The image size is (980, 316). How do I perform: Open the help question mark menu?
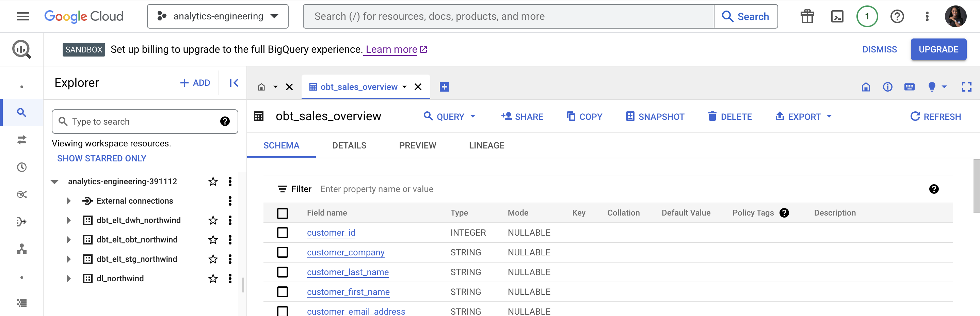(897, 16)
